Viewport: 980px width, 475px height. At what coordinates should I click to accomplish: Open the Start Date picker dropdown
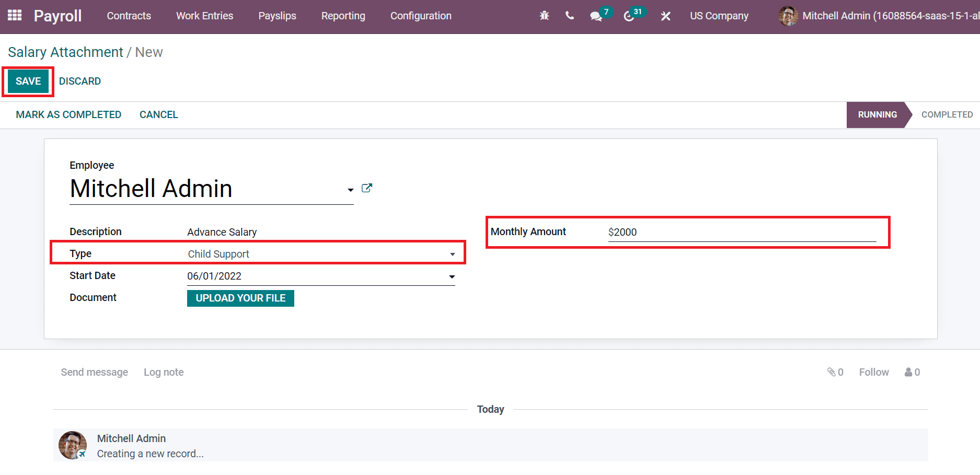pyautogui.click(x=452, y=276)
